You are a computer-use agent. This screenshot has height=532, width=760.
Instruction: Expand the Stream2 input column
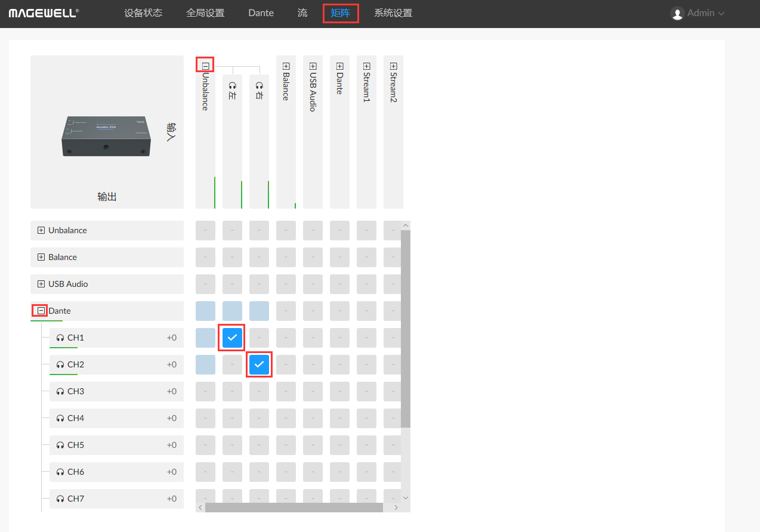(393, 66)
